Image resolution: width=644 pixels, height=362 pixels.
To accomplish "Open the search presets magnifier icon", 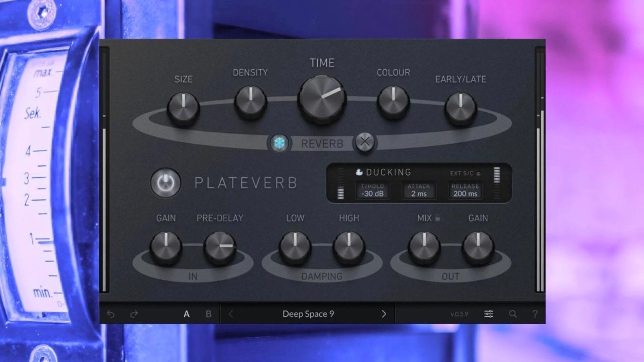I will tap(513, 314).
